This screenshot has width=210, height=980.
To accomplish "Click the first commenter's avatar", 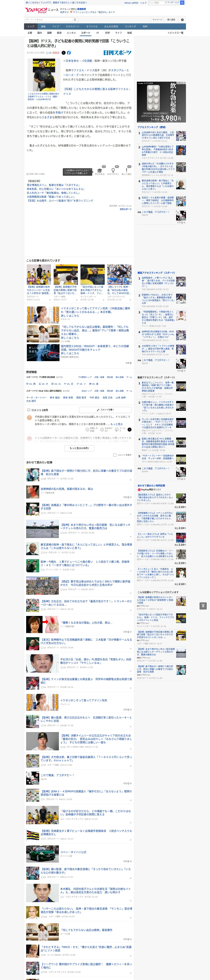I will (x=29, y=418).
